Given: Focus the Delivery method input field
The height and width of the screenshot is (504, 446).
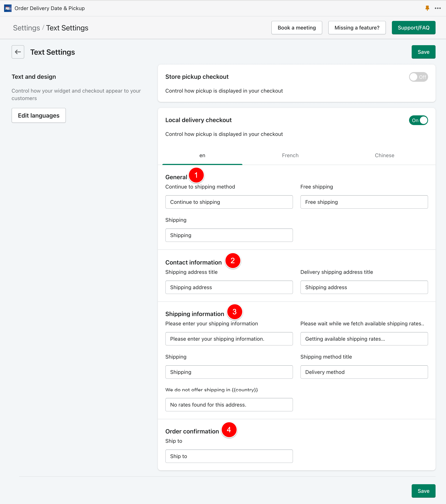Looking at the screenshot, I should click(364, 372).
